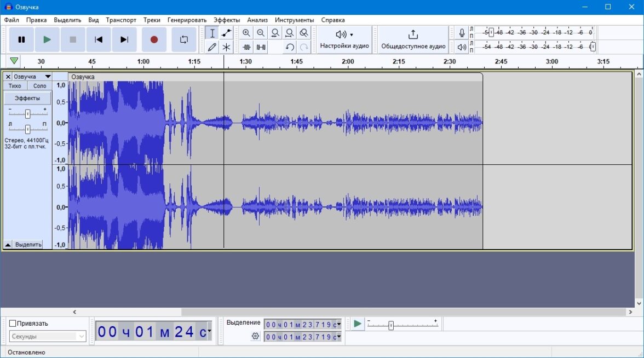Undo the last action
644x358 pixels.
[x=290, y=48]
